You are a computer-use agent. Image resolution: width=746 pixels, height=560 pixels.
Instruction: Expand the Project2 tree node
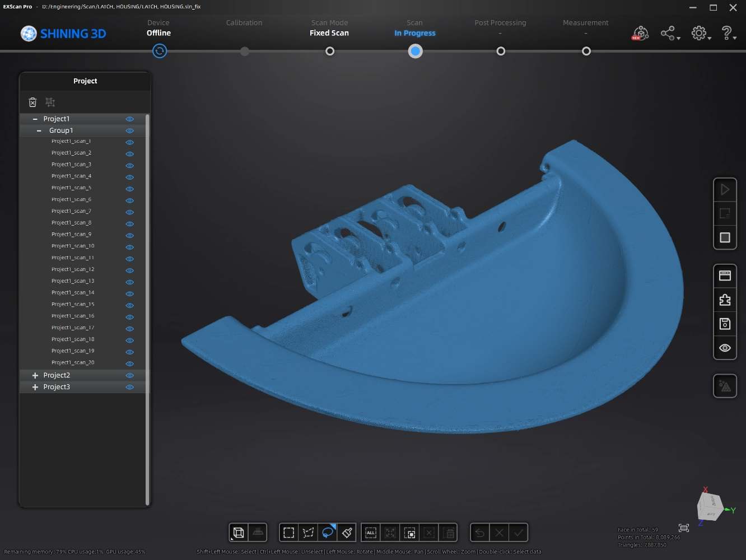pos(35,376)
